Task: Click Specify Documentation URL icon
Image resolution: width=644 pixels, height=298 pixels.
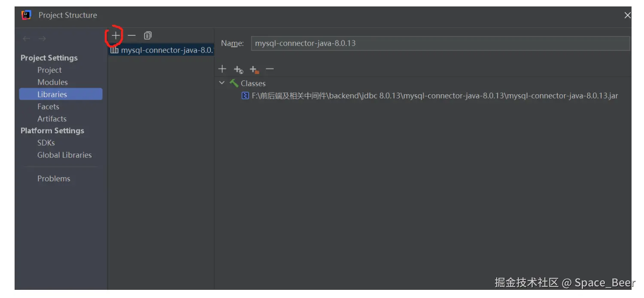Action: [238, 69]
